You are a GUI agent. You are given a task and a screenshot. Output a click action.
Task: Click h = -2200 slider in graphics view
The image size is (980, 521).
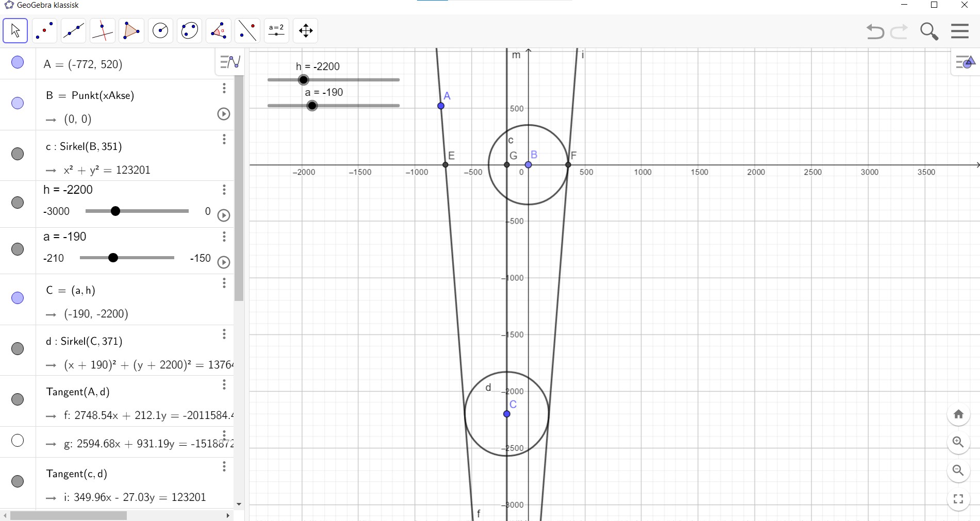coord(334,80)
